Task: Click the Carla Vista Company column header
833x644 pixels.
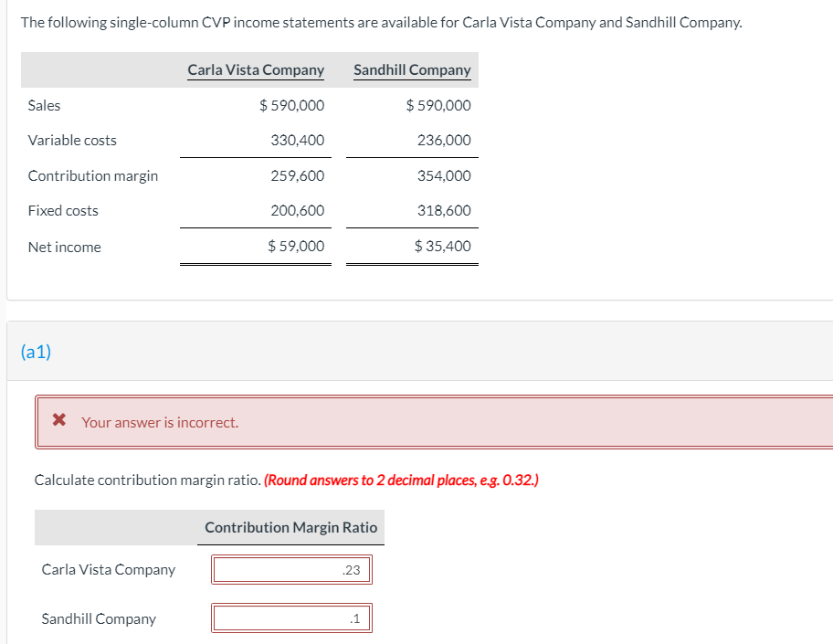Action: tap(256, 70)
